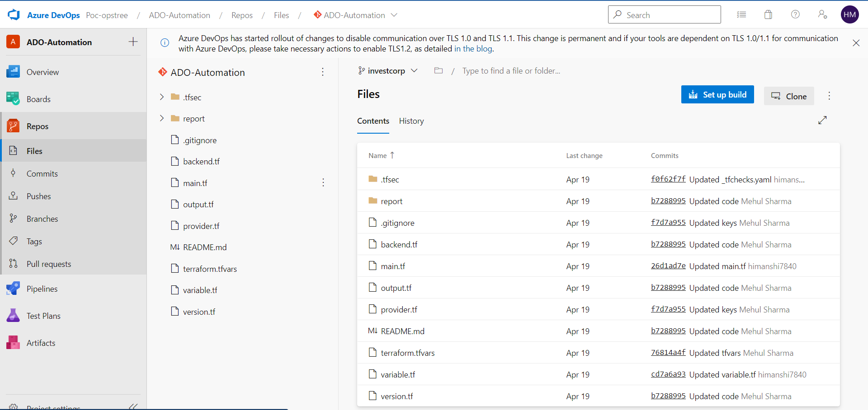Select provider.tf in the file tree
868x410 pixels.
[x=201, y=226]
